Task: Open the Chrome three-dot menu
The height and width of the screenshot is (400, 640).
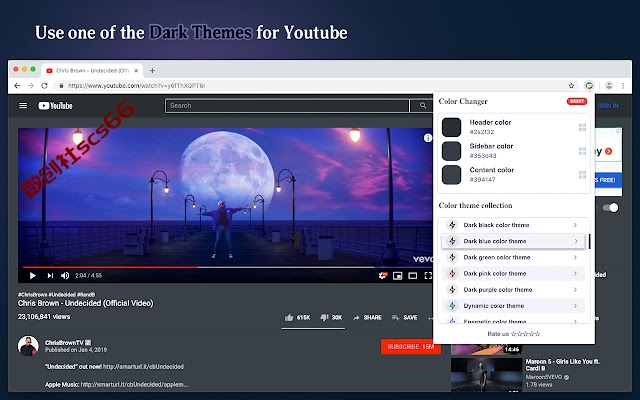Action: tap(623, 86)
